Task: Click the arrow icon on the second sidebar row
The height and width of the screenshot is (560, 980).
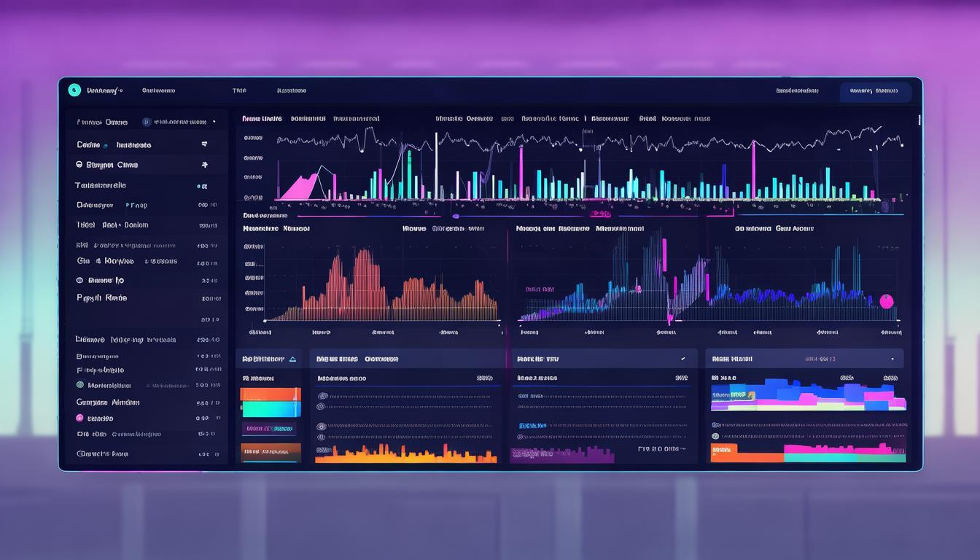Action: coord(204,166)
